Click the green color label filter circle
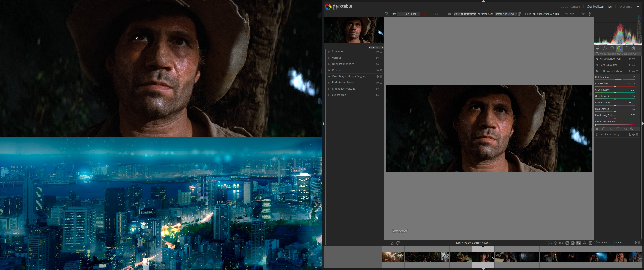The image size is (644, 270). [x=432, y=14]
